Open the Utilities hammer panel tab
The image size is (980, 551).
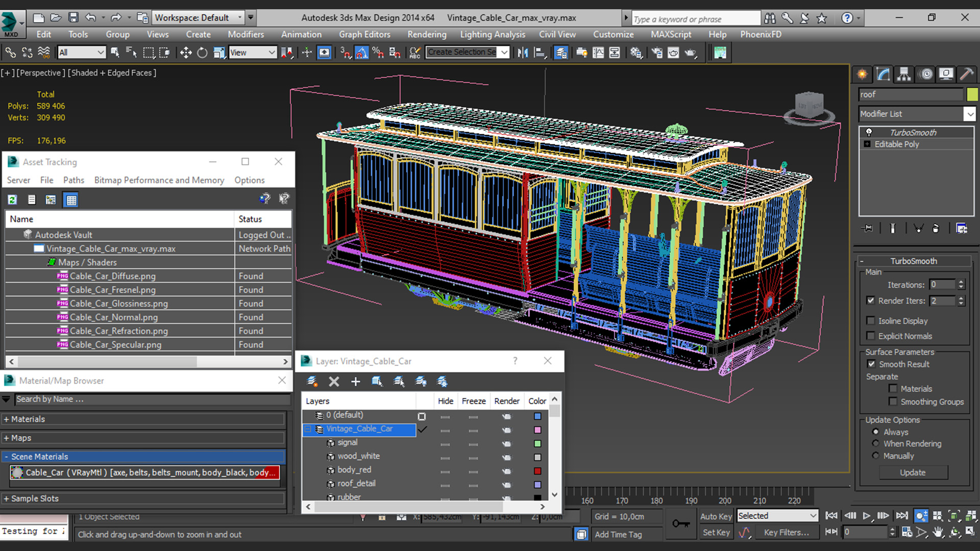[966, 74]
